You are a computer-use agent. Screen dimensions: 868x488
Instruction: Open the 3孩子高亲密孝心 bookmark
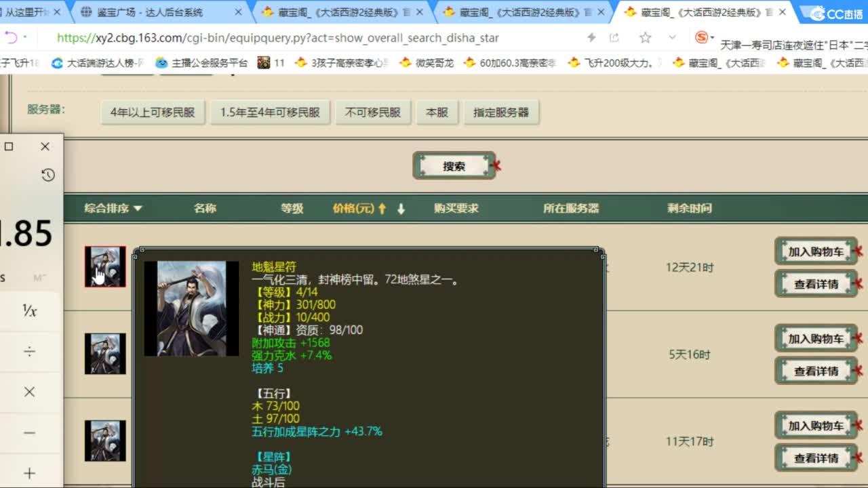click(342, 63)
